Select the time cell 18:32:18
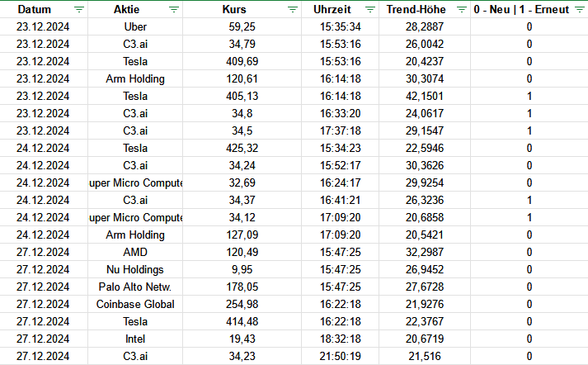 tap(341, 339)
